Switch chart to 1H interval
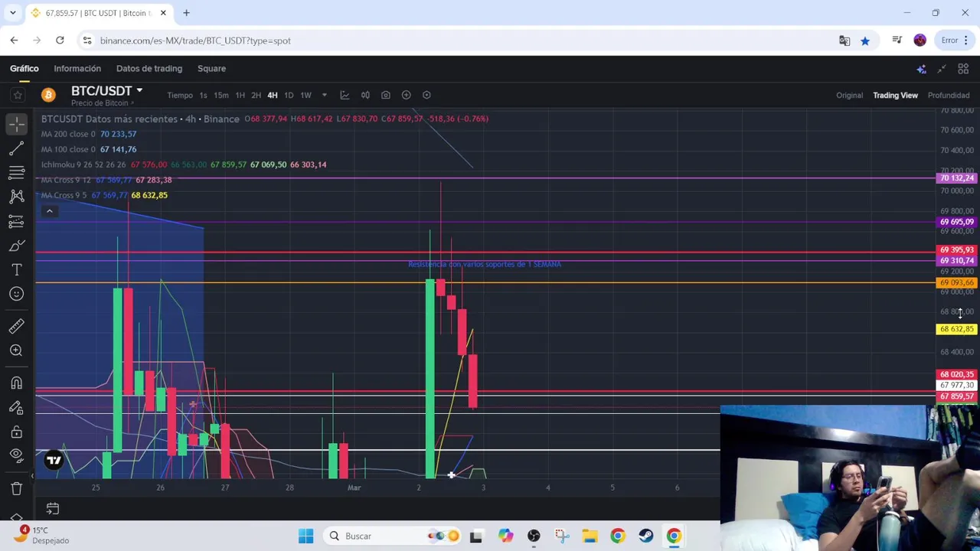Screen dimensions: 980x551 [240, 95]
